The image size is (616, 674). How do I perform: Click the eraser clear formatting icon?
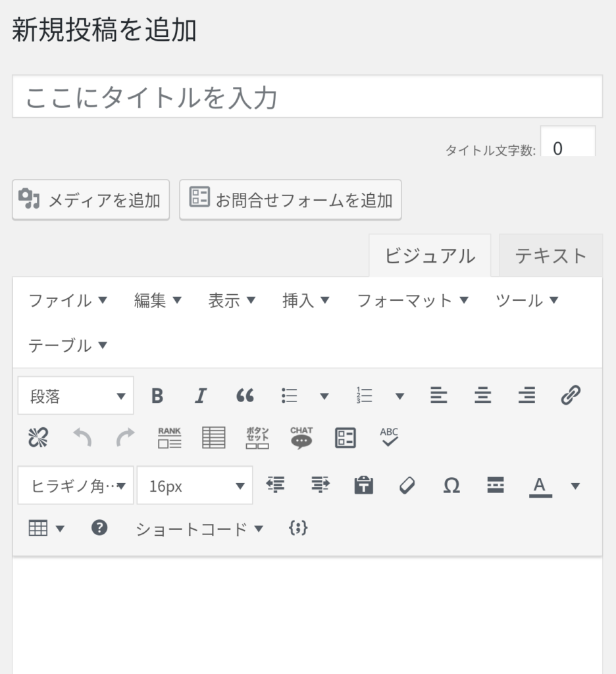pyautogui.click(x=407, y=486)
